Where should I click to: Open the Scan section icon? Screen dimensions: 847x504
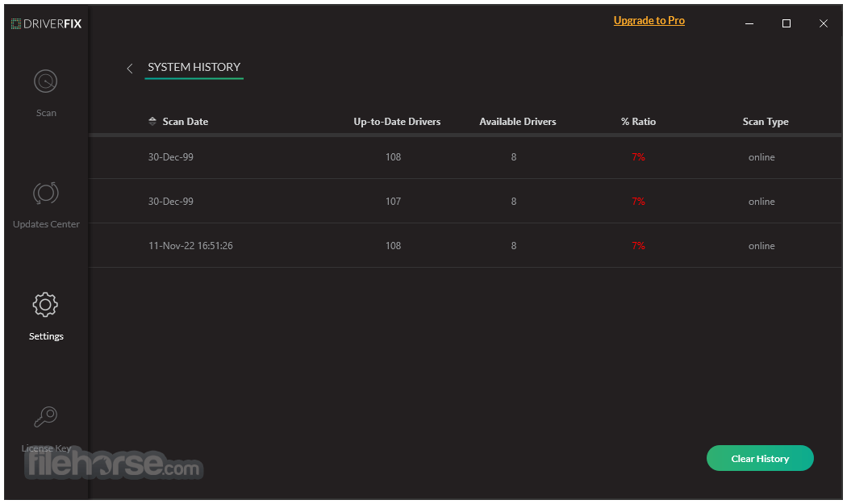(45, 81)
